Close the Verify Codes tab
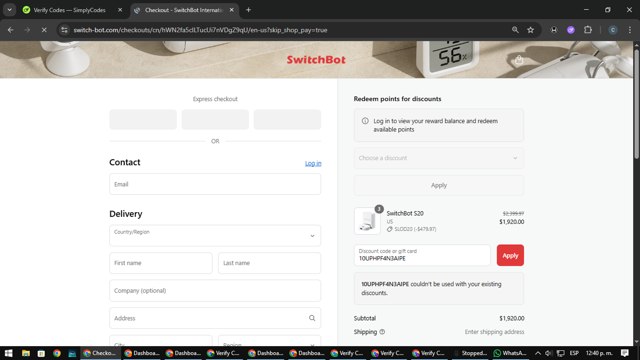 120,10
